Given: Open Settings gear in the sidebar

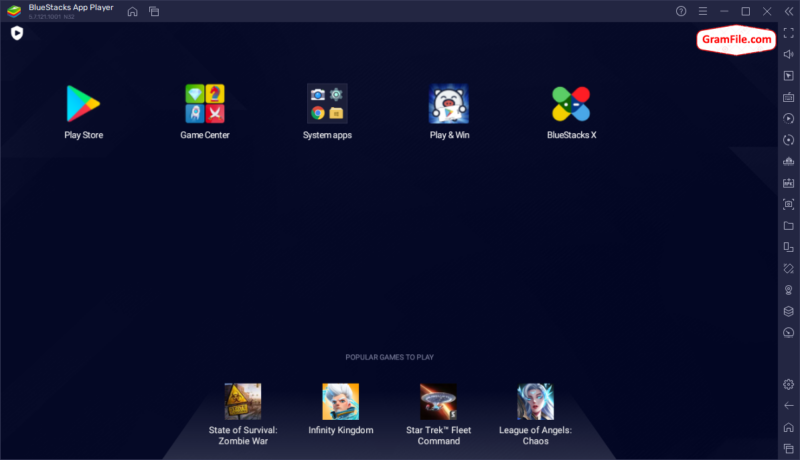Looking at the screenshot, I should 789,384.
